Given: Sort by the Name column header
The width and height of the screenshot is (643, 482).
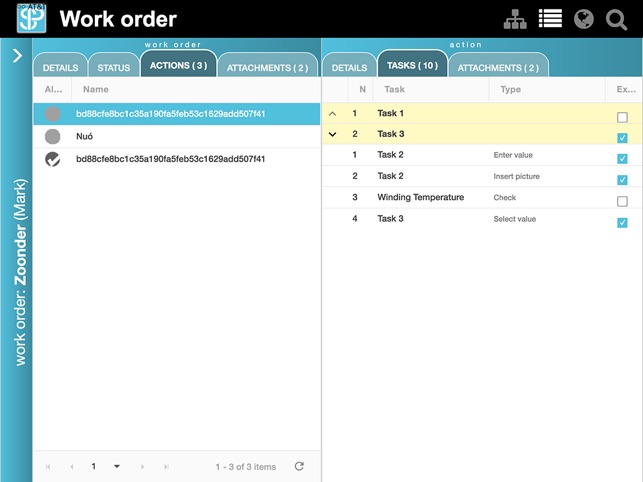Looking at the screenshot, I should 96,89.
